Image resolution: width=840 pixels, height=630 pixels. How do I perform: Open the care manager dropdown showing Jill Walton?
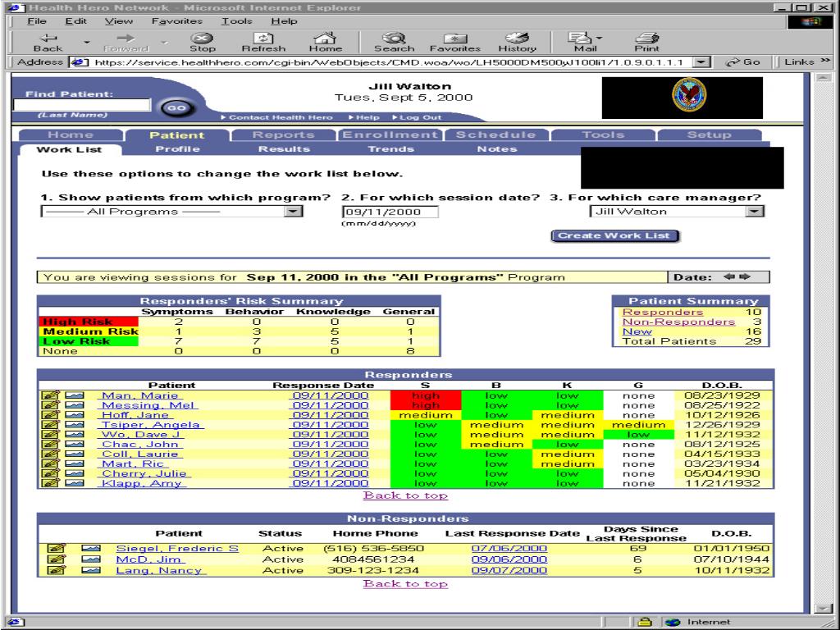pyautogui.click(x=754, y=212)
